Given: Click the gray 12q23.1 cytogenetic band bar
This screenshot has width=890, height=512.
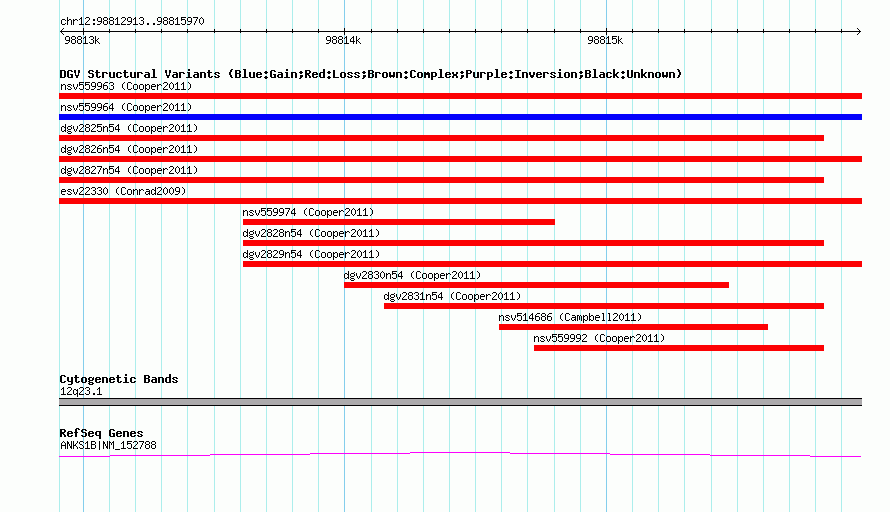Looking at the screenshot, I should 460,402.
